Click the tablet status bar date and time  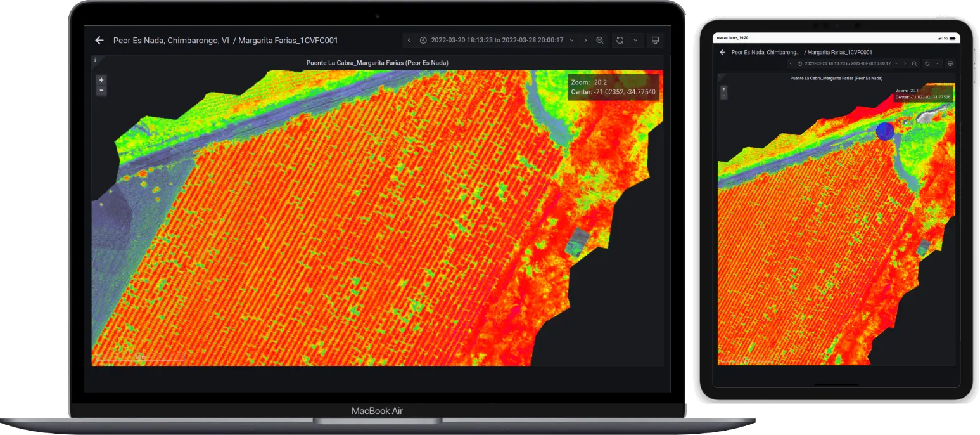tap(732, 38)
